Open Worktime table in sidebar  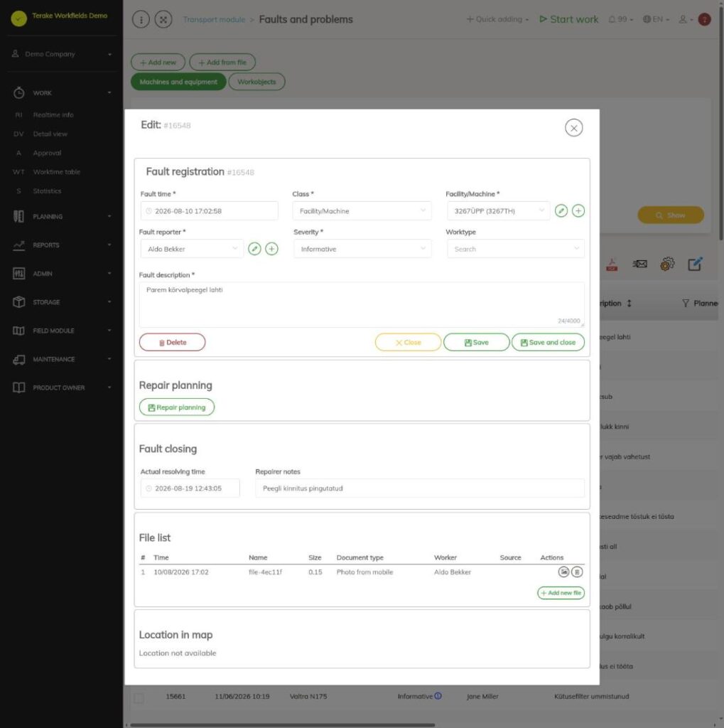tap(57, 172)
